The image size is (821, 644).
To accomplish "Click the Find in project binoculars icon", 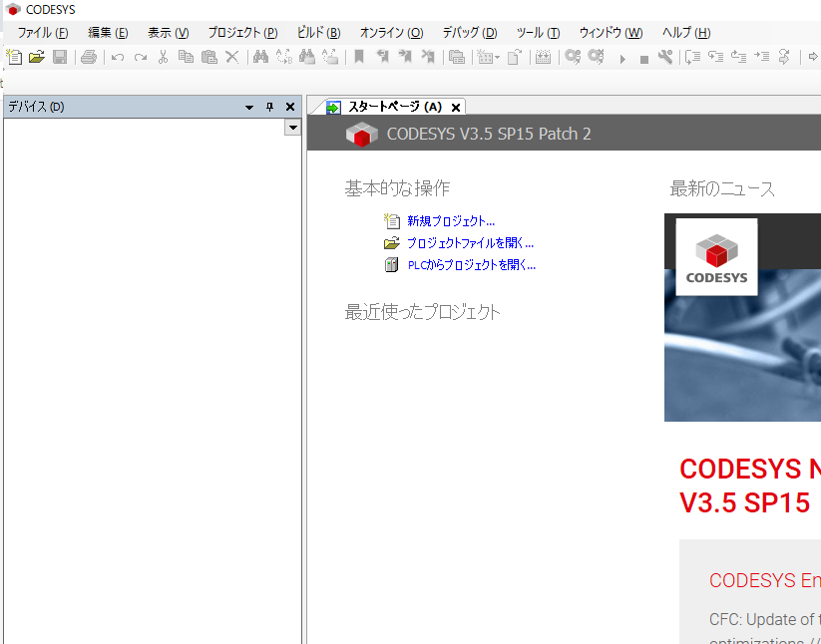I will coord(307,57).
